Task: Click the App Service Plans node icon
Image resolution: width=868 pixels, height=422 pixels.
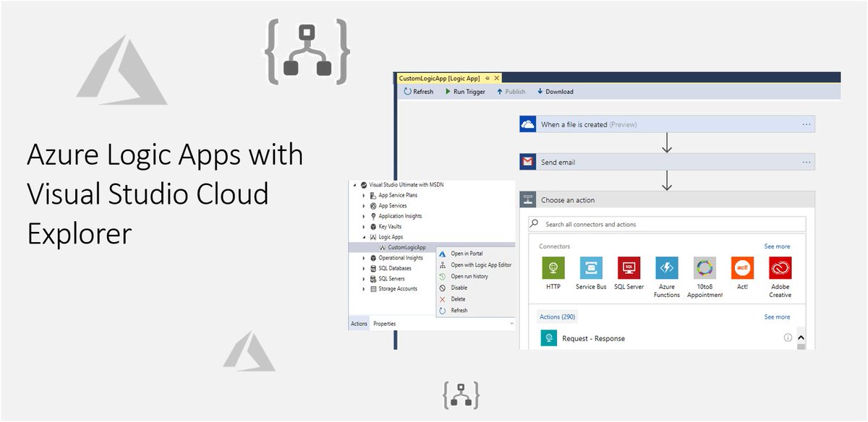Action: tap(373, 195)
